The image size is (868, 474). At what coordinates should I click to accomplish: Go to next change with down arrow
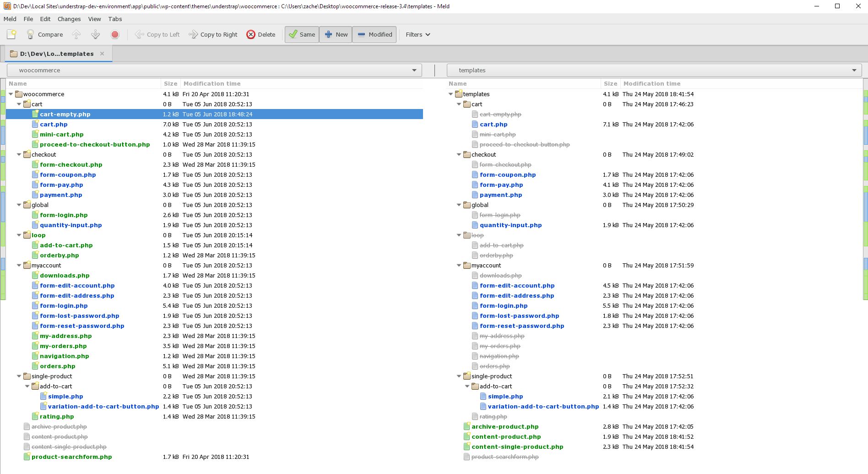pos(95,34)
